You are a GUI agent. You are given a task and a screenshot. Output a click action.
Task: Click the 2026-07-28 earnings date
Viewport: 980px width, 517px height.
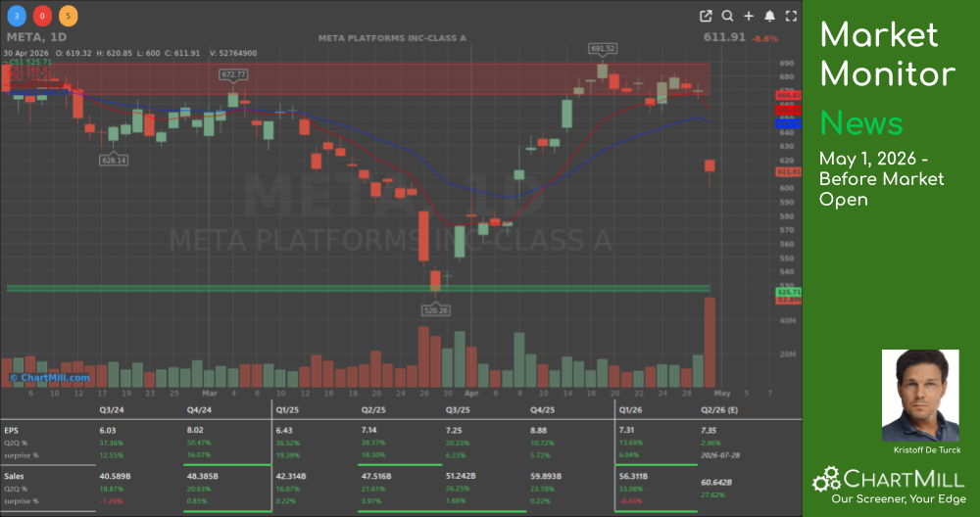click(x=720, y=455)
